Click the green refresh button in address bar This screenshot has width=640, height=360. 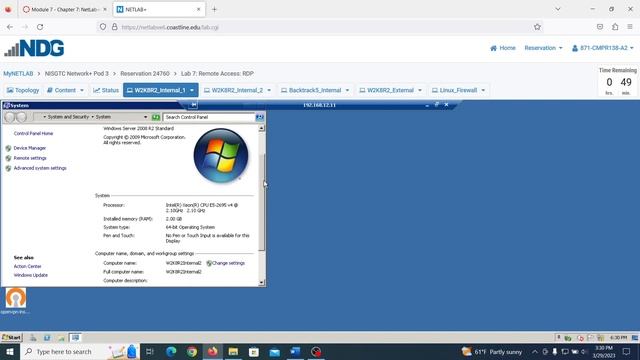point(156,117)
